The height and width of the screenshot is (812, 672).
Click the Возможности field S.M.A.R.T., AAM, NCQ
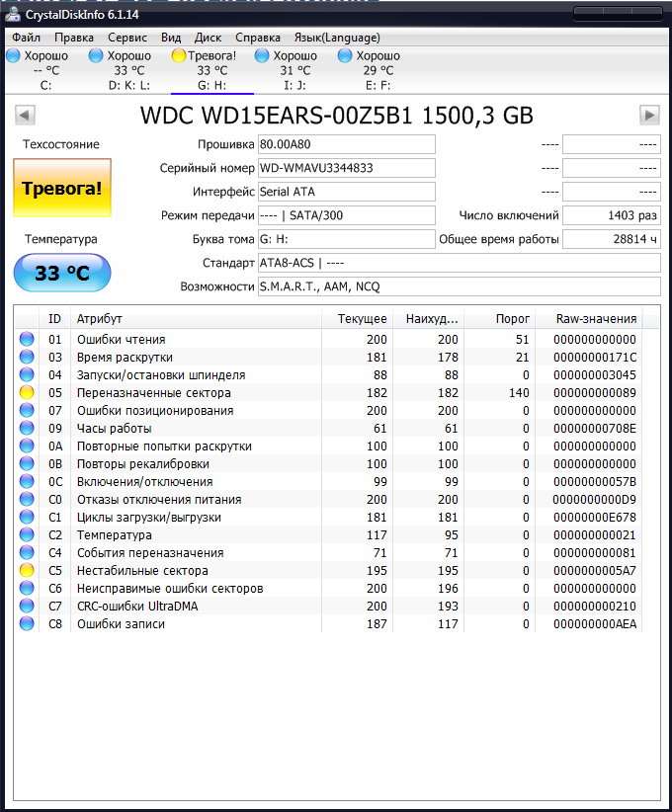[460, 286]
